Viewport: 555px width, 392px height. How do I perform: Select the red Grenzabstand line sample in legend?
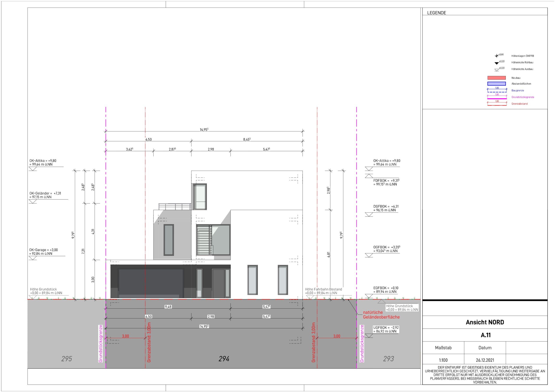point(497,105)
